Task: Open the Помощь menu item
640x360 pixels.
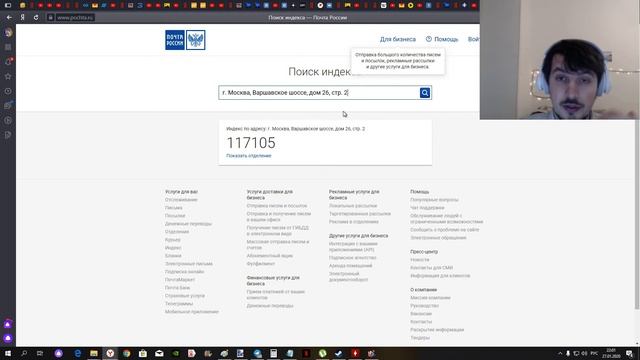Action: (x=442, y=39)
